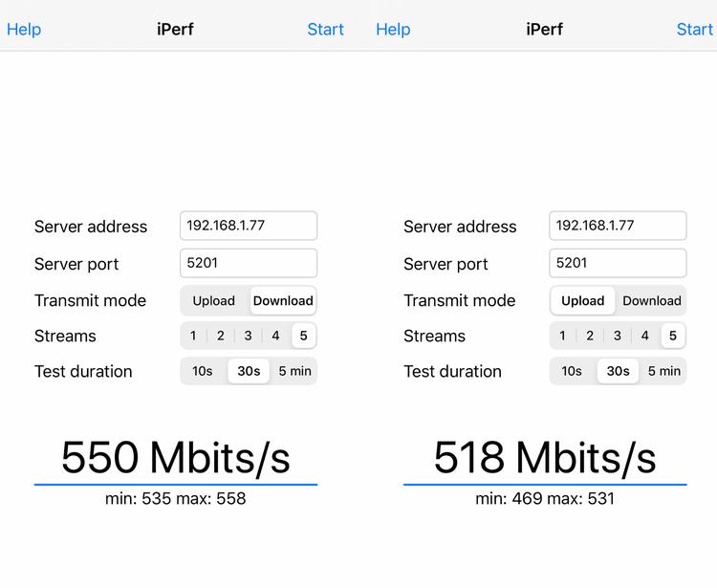Choose Download transmit mode in the left screen
This screenshot has width=717, height=588.
(283, 300)
